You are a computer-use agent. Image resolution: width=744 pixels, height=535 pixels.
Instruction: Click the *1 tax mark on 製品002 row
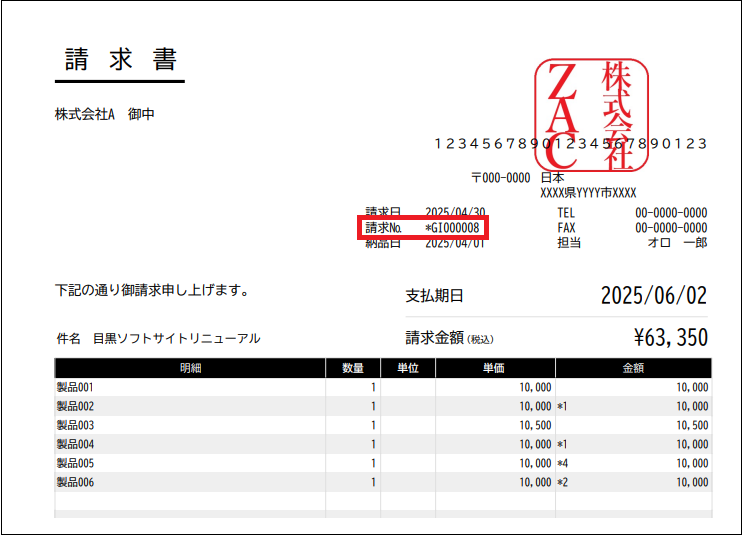point(562,406)
